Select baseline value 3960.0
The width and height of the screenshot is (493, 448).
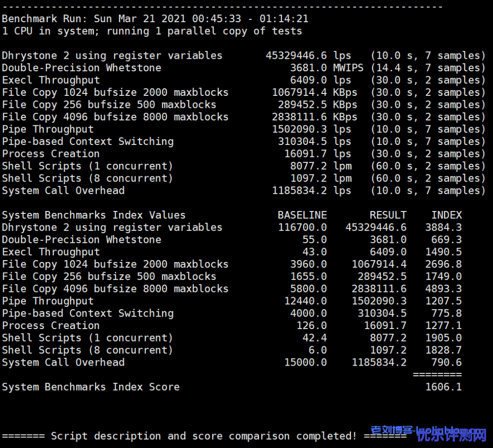point(309,264)
